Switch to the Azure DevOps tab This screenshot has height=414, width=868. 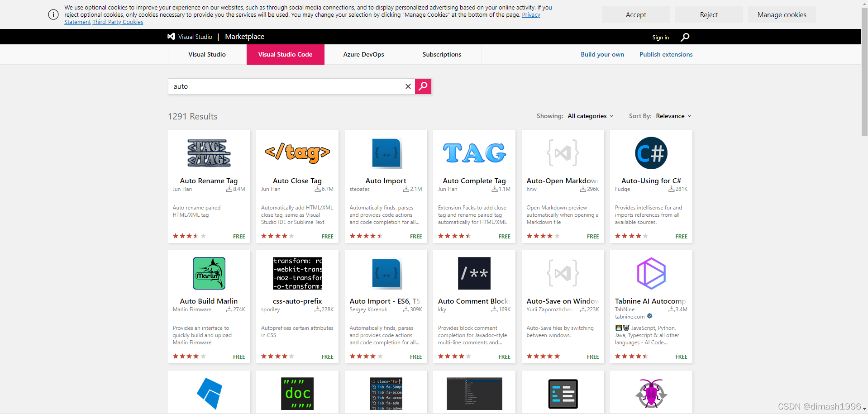click(363, 54)
